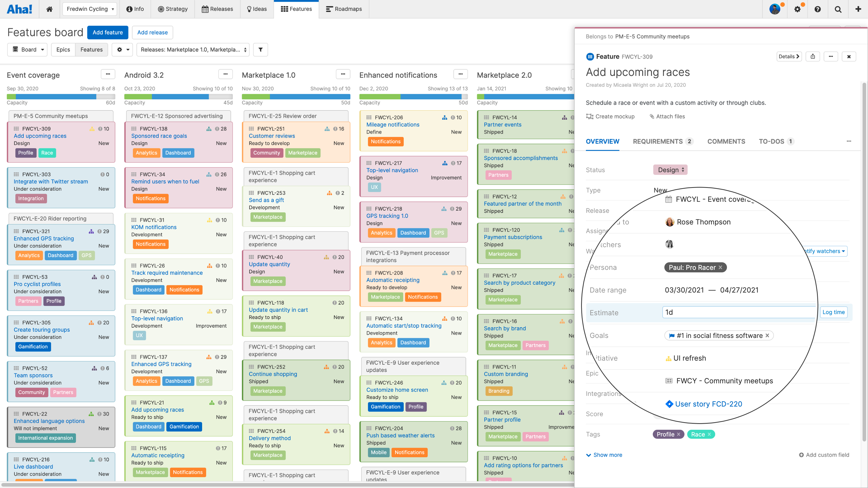Click the share icon in the feature panel
The image size is (868, 488).
813,56
